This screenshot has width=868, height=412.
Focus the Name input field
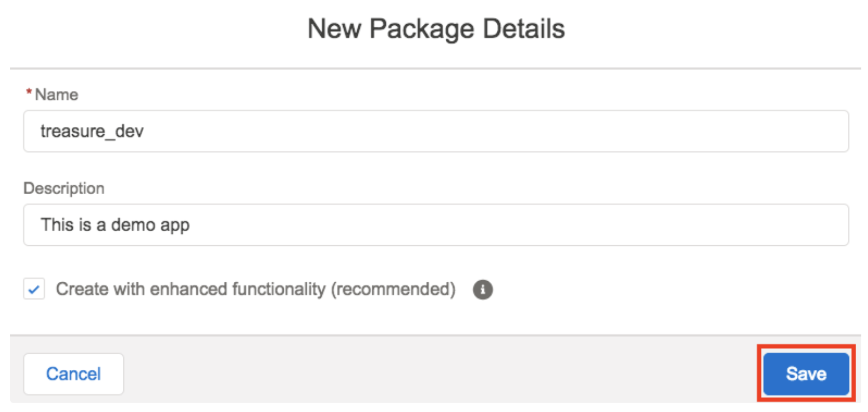(436, 131)
